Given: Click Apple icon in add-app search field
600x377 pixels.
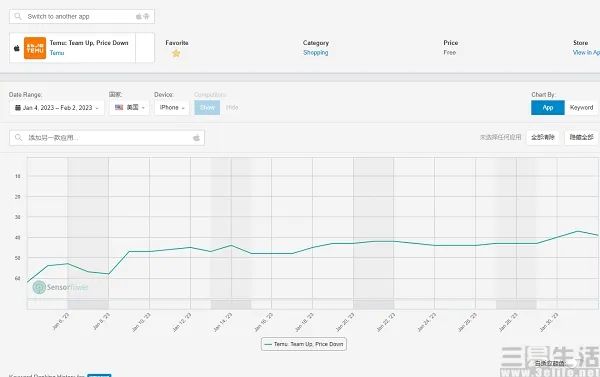Looking at the screenshot, I should 196,138.
